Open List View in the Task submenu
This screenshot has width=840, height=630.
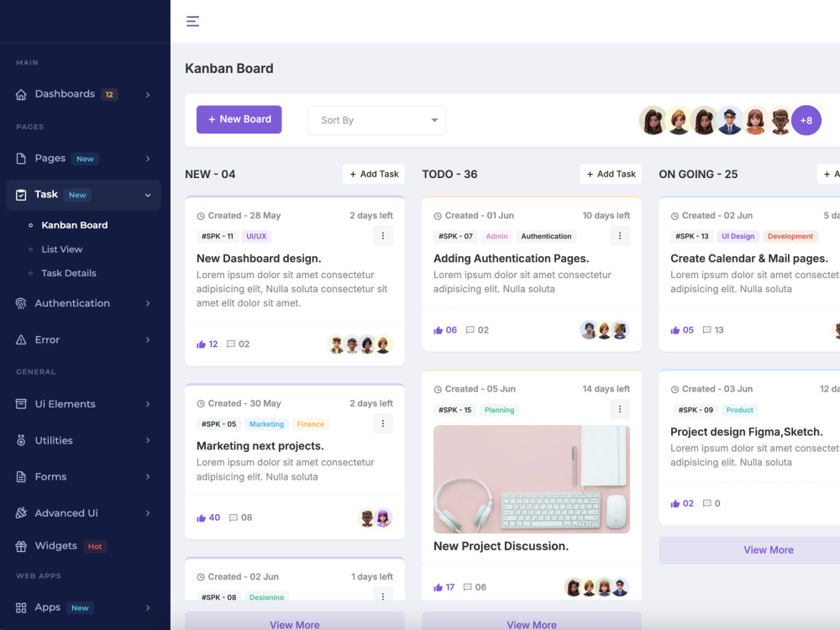click(x=62, y=249)
